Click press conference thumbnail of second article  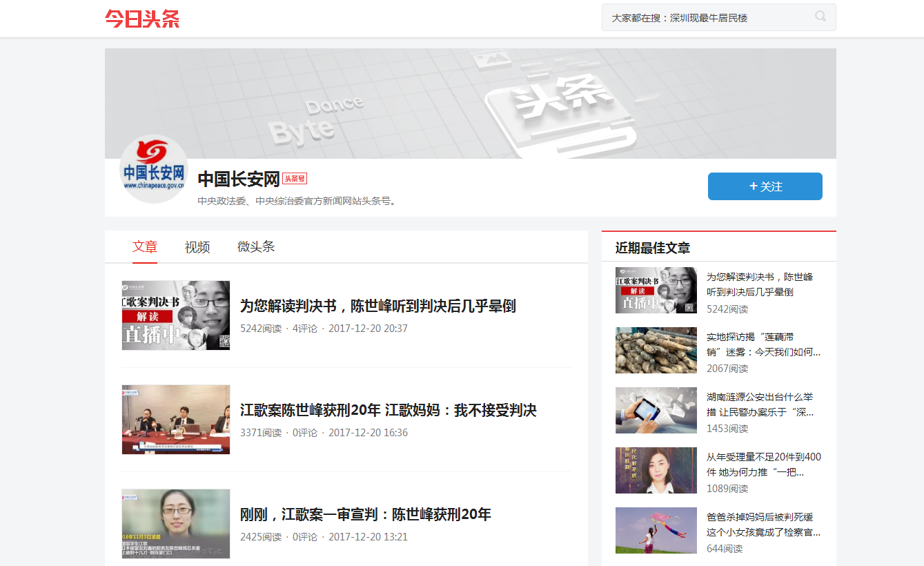(176, 420)
